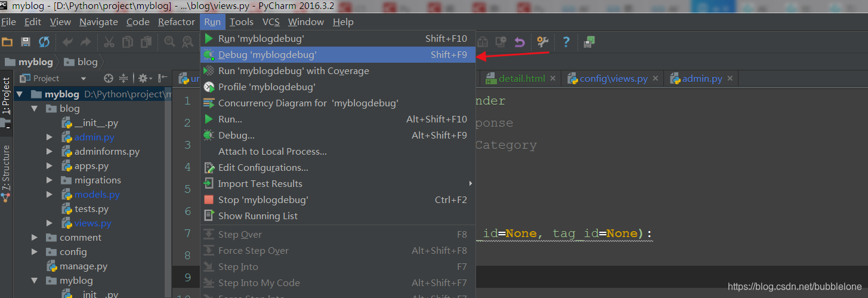Click the Cut scissors icon
The width and height of the screenshot is (868, 298).
coord(109,42)
